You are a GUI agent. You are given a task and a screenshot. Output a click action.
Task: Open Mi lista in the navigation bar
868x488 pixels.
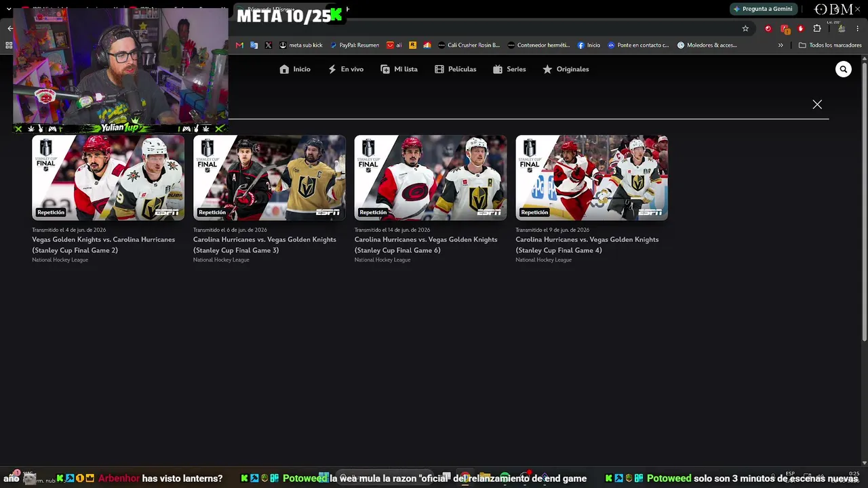399,69
